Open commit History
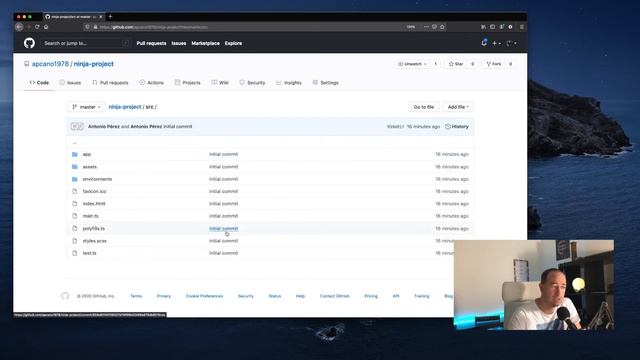 pyautogui.click(x=457, y=127)
